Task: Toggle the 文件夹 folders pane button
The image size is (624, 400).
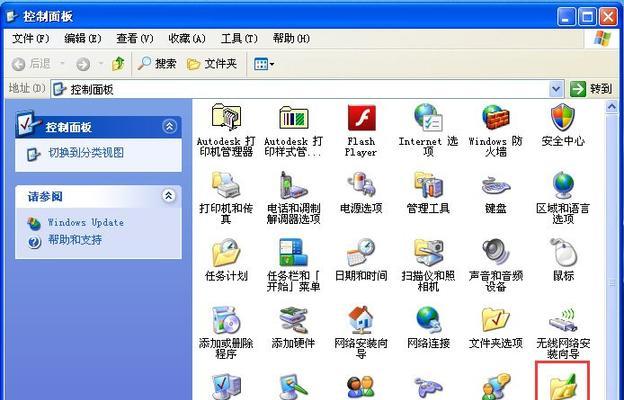Action: 212,64
